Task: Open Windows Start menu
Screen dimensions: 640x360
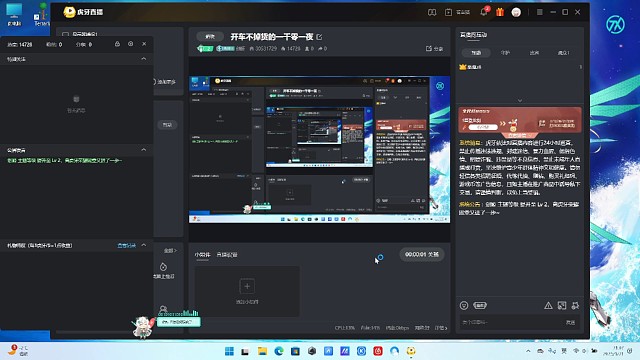Action: [x=229, y=351]
